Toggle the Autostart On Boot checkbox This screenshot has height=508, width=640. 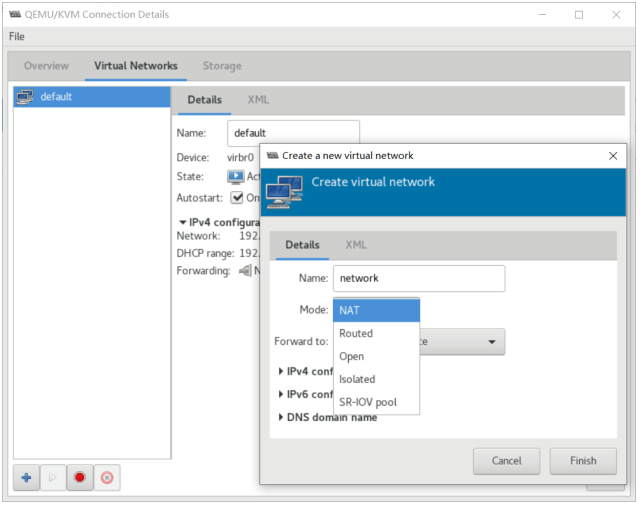point(237,197)
